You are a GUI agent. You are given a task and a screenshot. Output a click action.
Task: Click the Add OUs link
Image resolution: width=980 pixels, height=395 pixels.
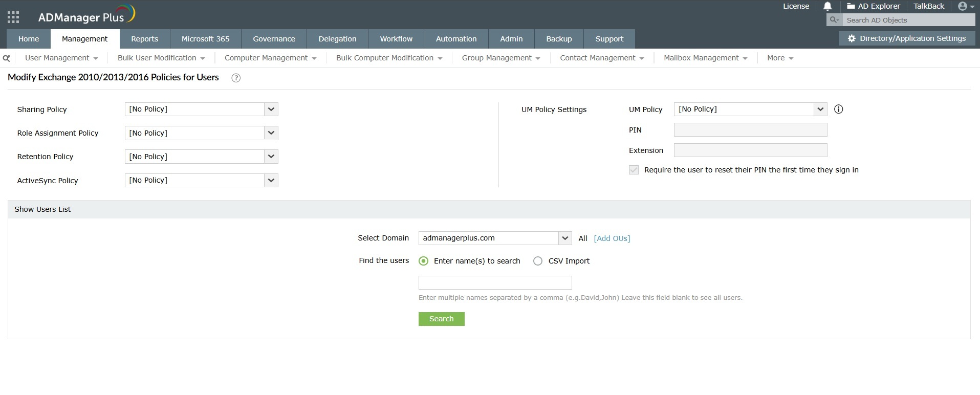pyautogui.click(x=612, y=238)
